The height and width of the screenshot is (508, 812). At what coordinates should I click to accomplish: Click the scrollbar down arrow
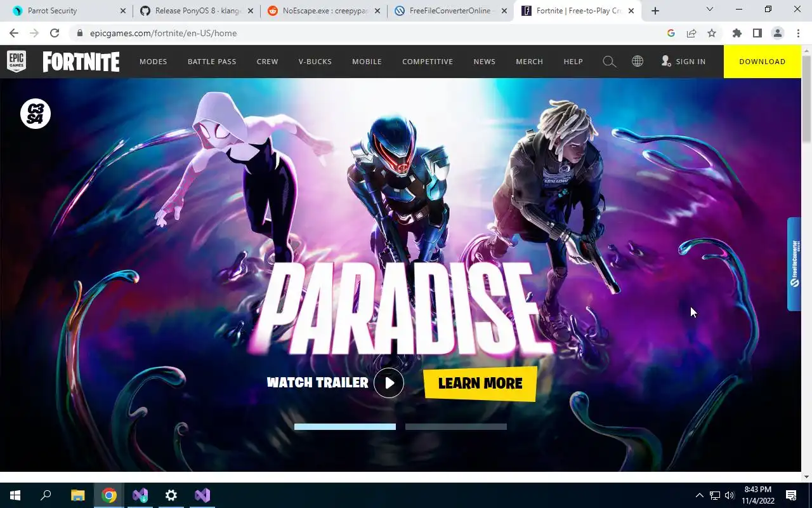[806, 476]
